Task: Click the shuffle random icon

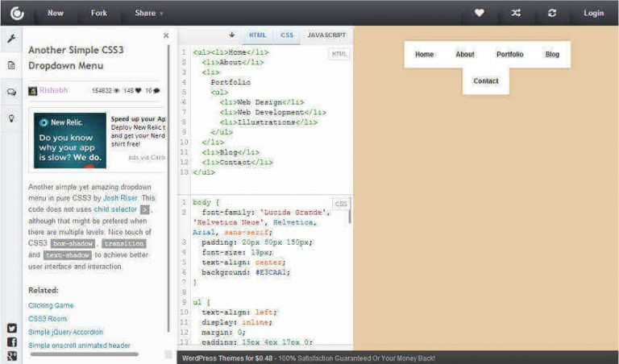Action: (516, 13)
